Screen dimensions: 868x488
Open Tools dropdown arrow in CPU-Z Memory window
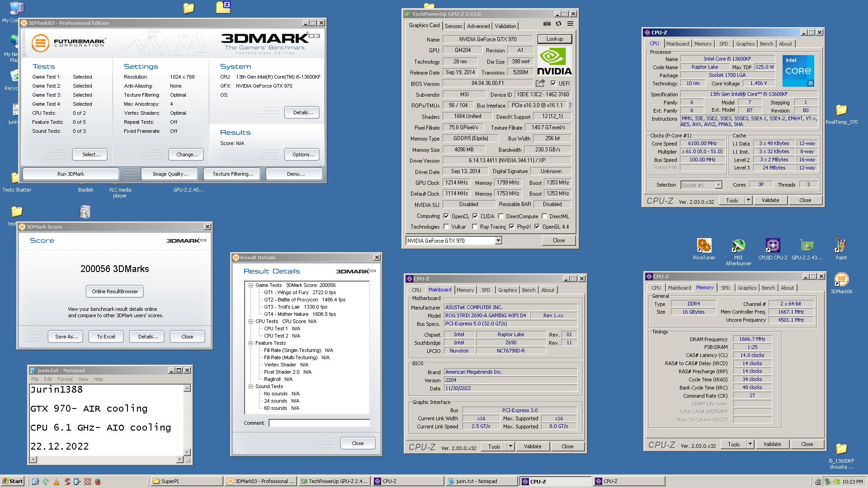click(x=750, y=444)
